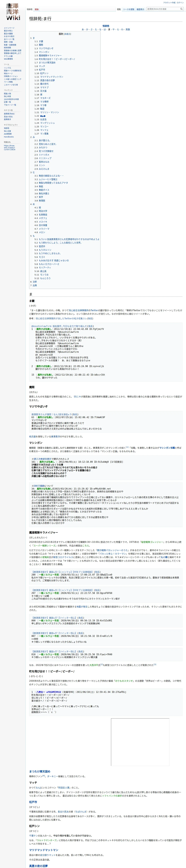This screenshot has height=868, width=186.
Task: Switch to the 閲覧 tab
Action: click(x=119, y=9)
